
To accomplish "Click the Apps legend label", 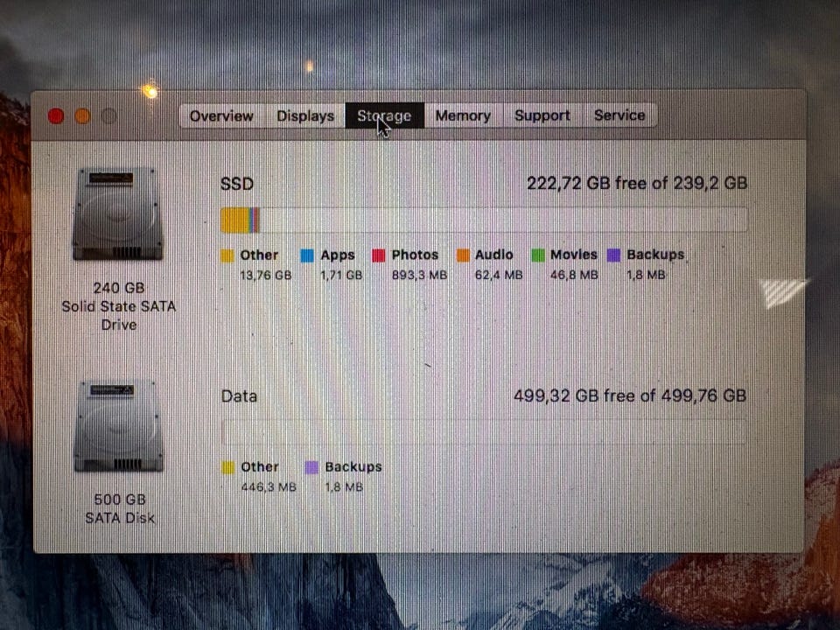I will coord(338,255).
